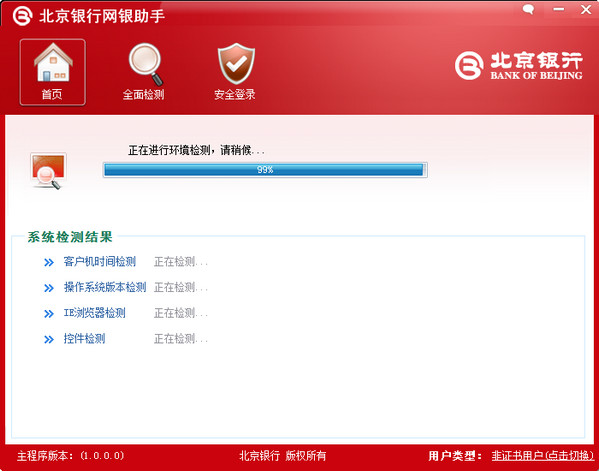Screen dimensions: 599x471
Task: Select the 操作系统版本检测 item
Action: point(105,287)
